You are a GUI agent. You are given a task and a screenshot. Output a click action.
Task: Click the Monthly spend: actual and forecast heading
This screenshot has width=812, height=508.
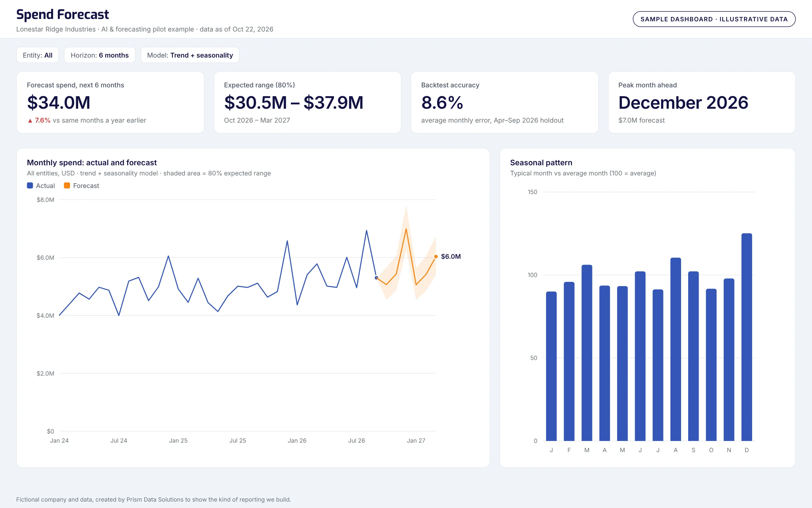tap(92, 163)
